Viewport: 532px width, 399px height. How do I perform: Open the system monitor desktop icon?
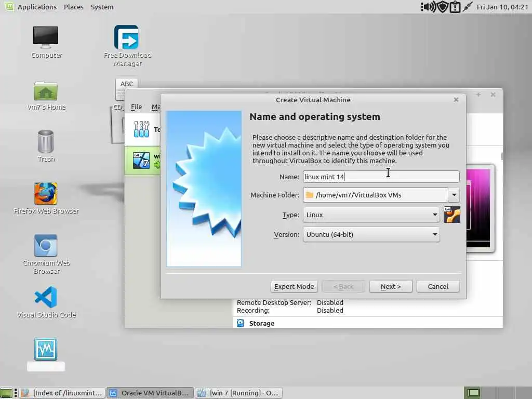click(46, 349)
